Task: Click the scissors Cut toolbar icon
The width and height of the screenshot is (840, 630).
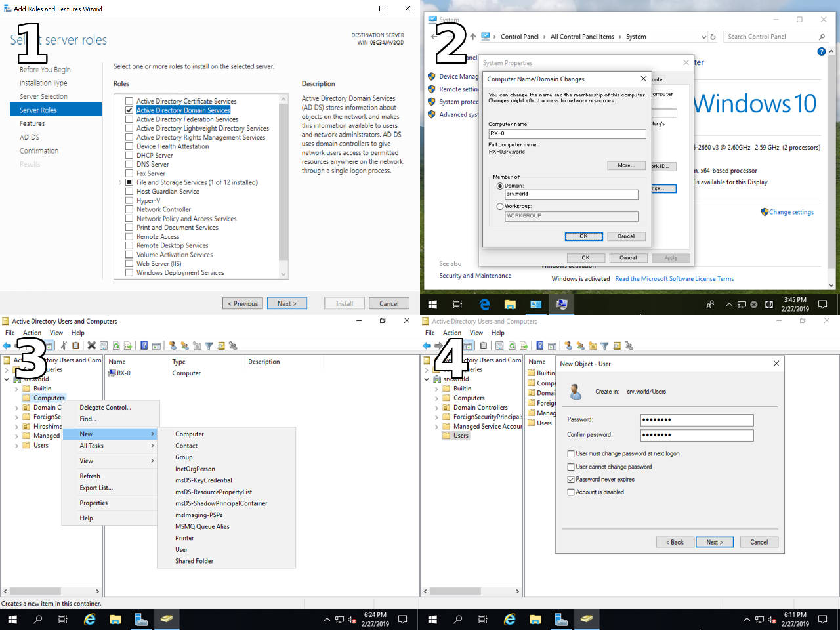Action: (x=64, y=346)
